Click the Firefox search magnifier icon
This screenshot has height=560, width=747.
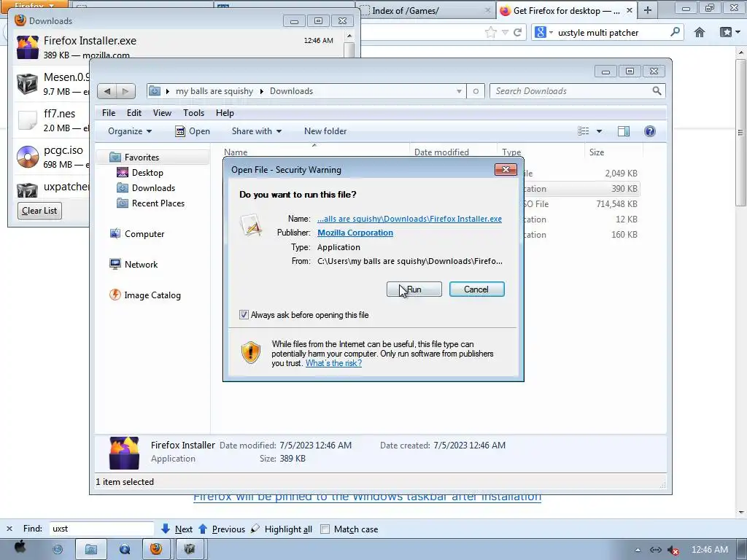point(675,32)
